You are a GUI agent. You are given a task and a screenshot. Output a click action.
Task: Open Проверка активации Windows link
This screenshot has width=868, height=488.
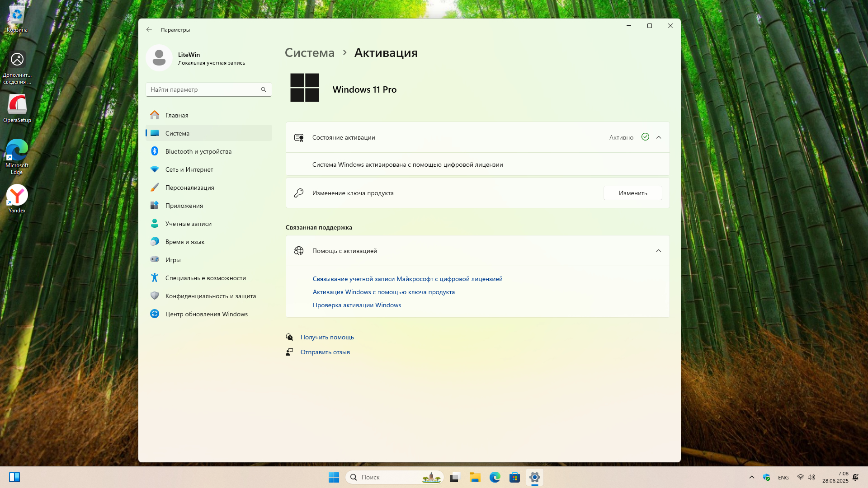coord(357,305)
